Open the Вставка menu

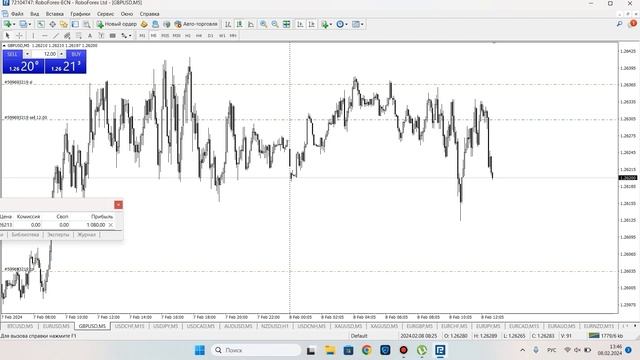coord(55,14)
